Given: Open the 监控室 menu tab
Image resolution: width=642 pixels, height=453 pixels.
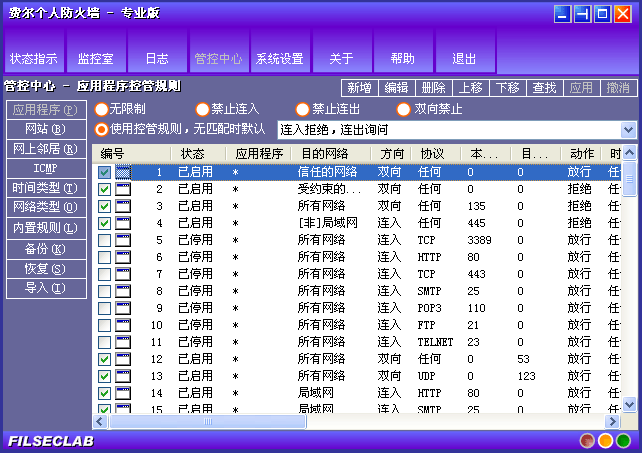Looking at the screenshot, I should click(x=95, y=58).
